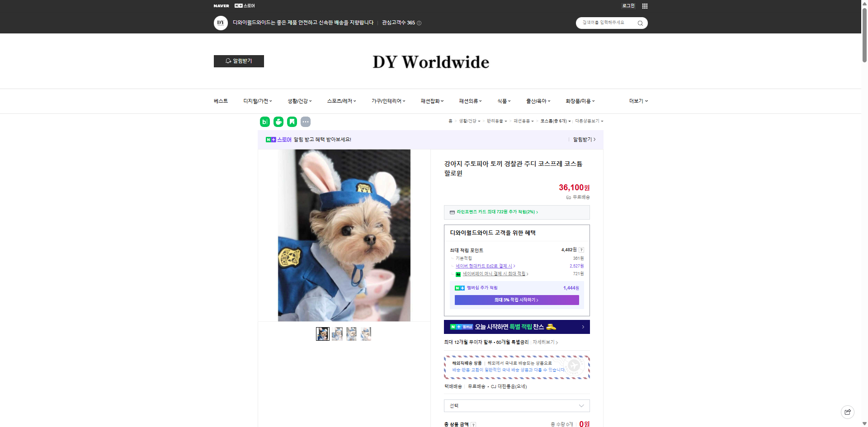Viewport: 868px width, 427px height.
Task: Open the 다른상품보기 breadcrumb dropdown
Action: (589, 121)
